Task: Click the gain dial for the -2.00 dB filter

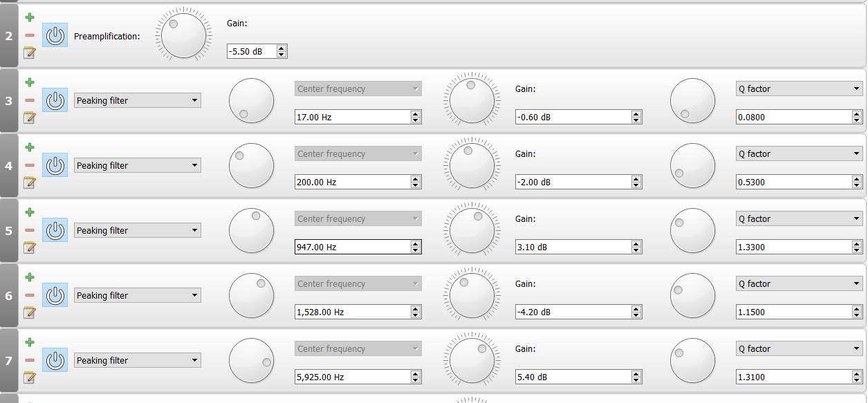Action: click(472, 165)
